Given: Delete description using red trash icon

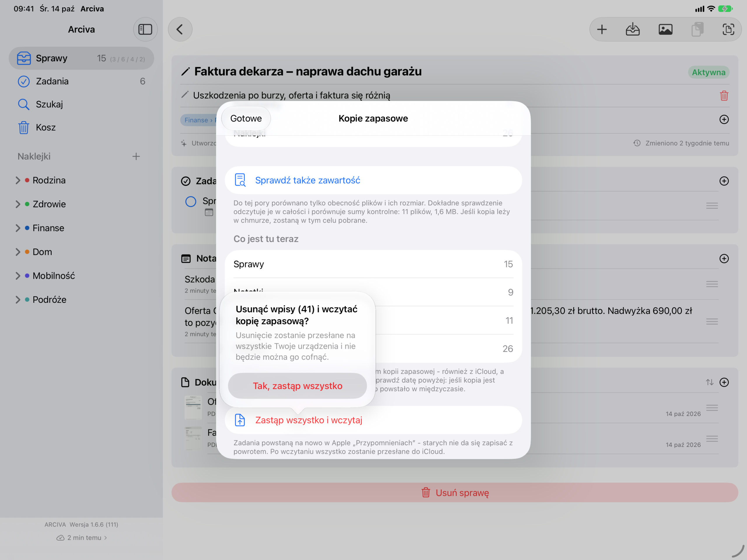Looking at the screenshot, I should [724, 96].
